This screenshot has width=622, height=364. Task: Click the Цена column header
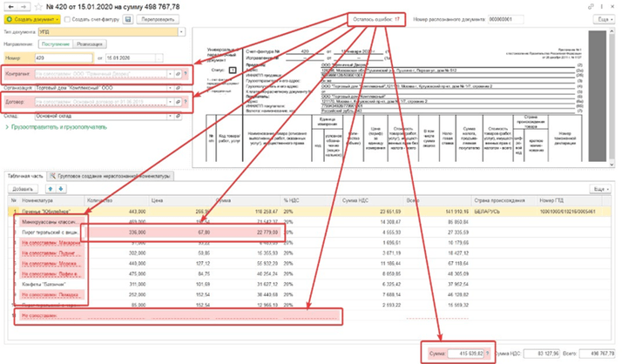181,200
